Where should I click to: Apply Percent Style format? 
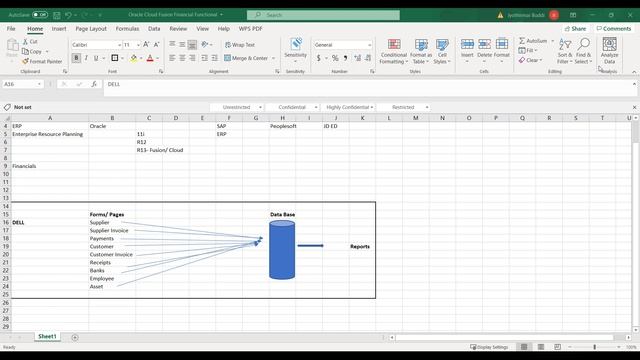click(x=335, y=58)
